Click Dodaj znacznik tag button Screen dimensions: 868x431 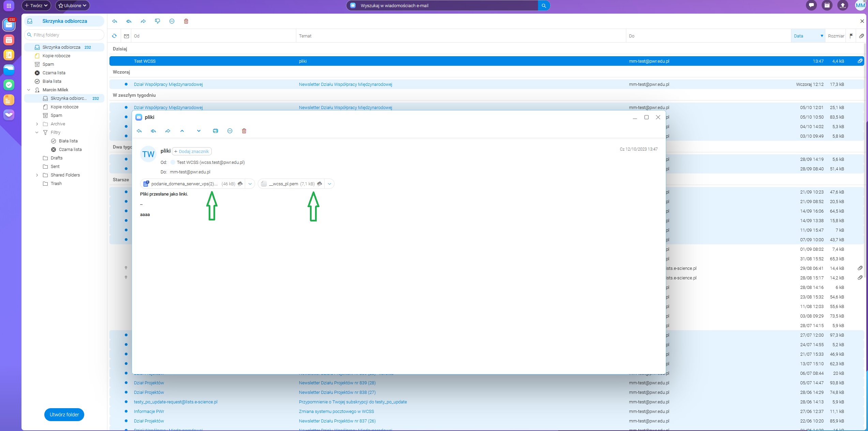tap(192, 151)
